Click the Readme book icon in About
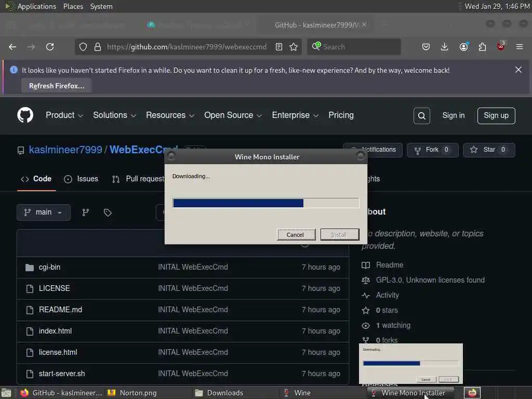Screen dimensions: 532x399 366,265
